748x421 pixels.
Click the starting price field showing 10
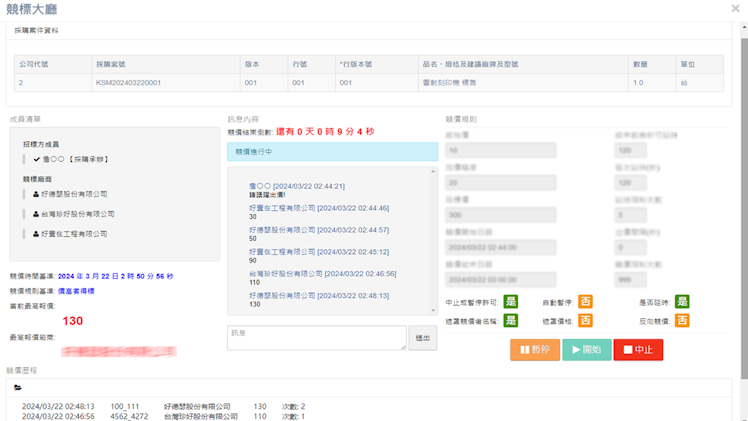tap(501, 150)
